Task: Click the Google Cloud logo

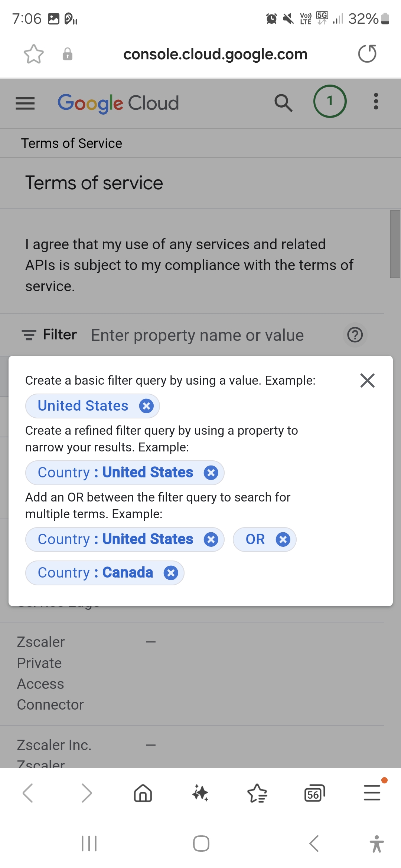Action: point(118,103)
